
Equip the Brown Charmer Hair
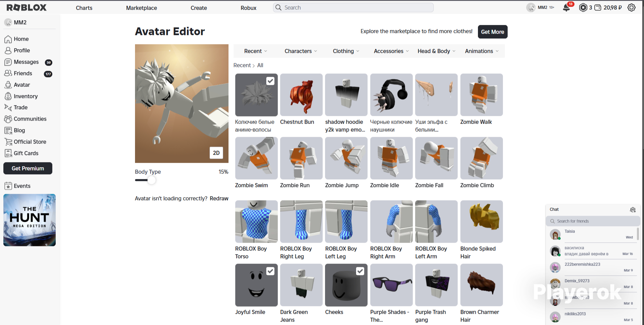482,285
